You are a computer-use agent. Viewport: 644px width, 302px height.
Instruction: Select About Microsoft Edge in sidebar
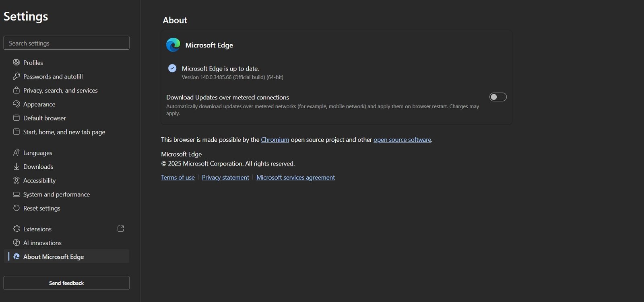[66, 256]
